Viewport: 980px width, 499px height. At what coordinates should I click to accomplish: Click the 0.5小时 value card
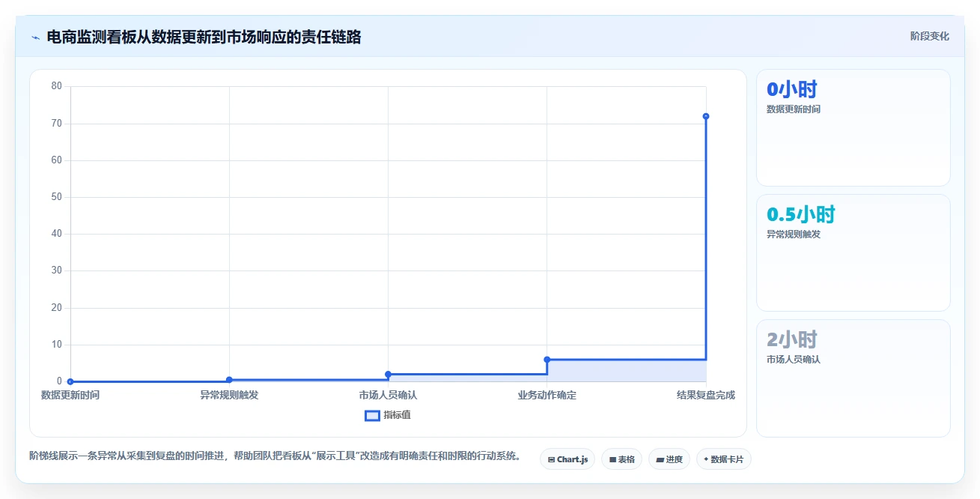click(x=853, y=252)
